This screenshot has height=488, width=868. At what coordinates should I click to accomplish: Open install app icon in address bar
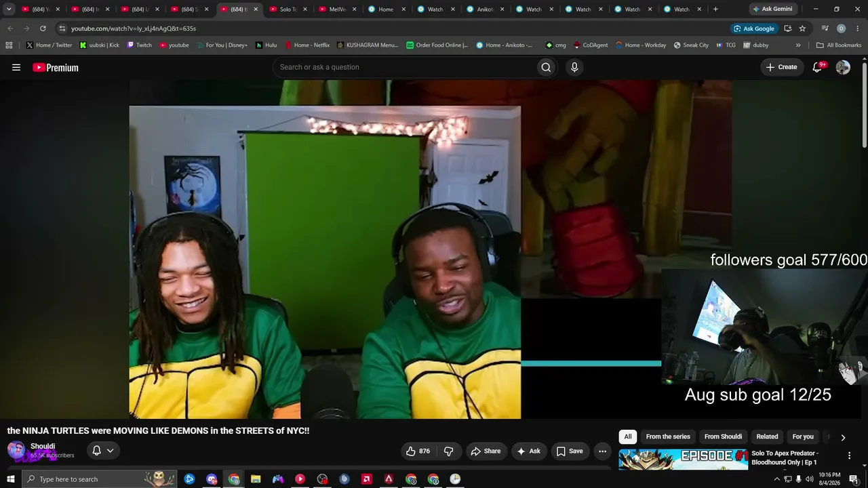787,28
